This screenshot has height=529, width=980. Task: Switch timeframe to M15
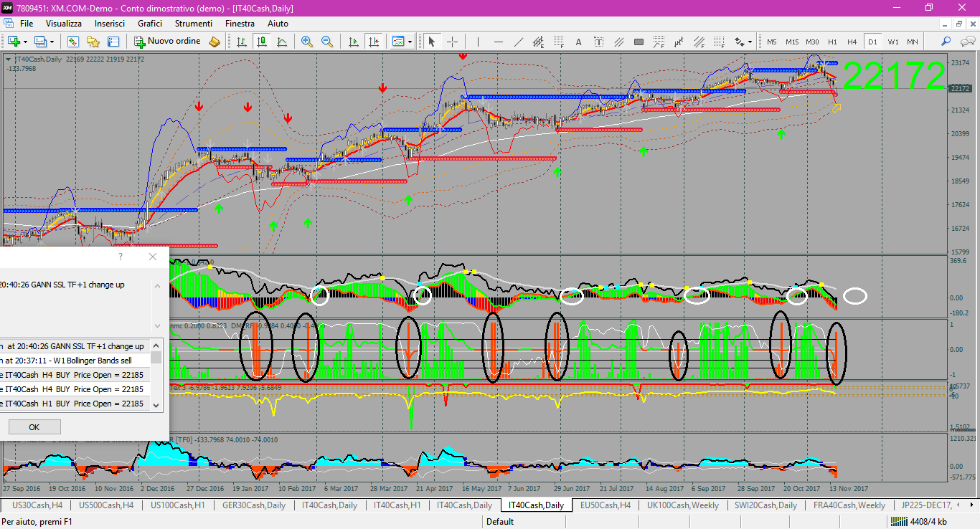(x=792, y=42)
